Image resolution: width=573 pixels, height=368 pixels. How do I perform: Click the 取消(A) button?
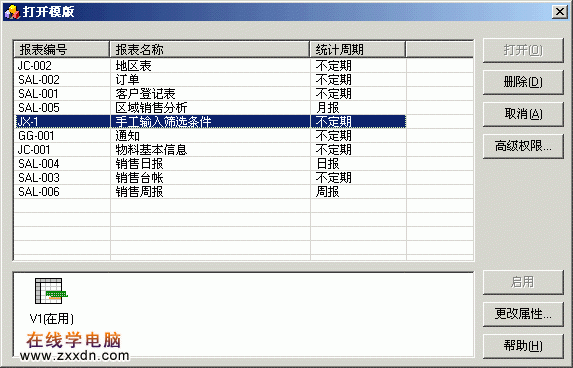(x=523, y=114)
